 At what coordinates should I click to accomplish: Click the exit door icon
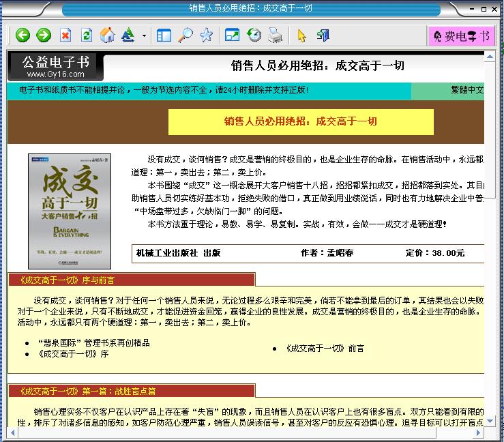tap(323, 35)
